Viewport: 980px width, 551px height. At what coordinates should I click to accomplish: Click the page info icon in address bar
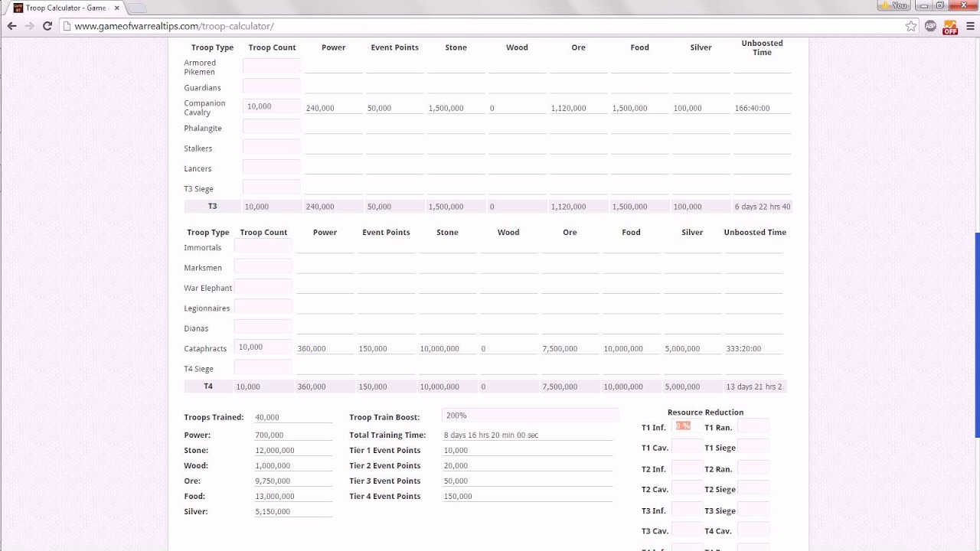tap(67, 26)
